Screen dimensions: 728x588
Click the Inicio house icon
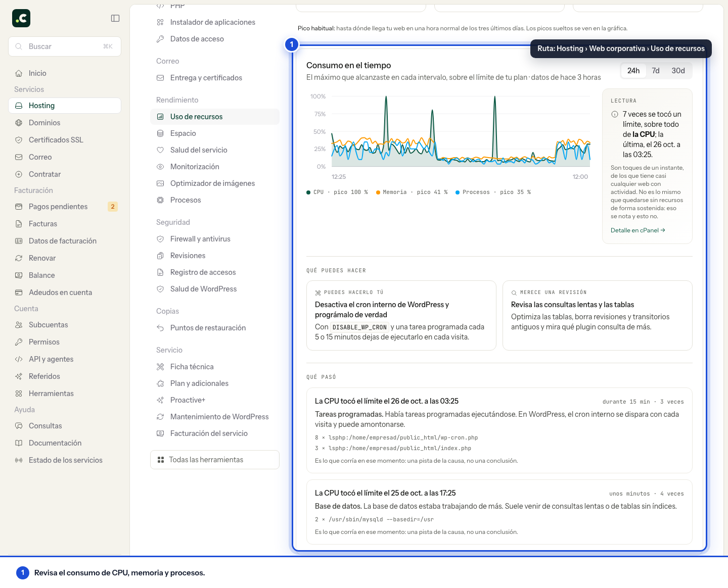(x=19, y=73)
